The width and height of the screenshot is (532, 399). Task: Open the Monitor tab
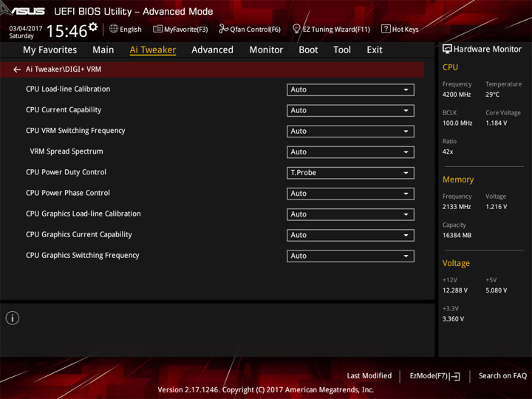266,50
